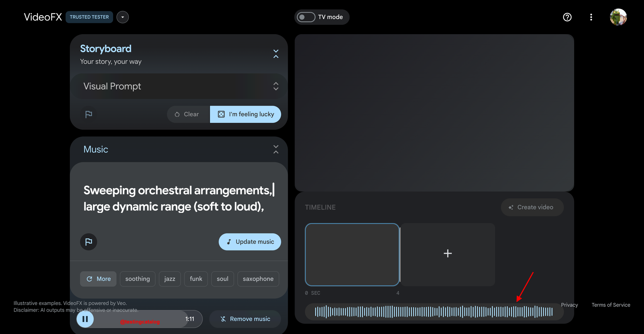Select the saxophone music style chip
644x334 pixels.
258,279
